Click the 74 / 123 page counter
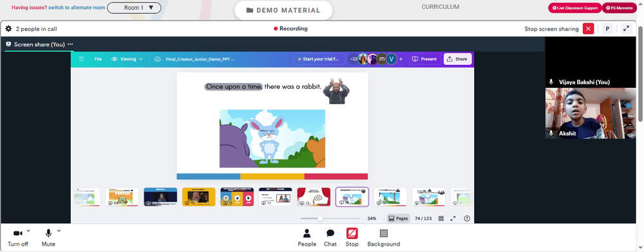The height and width of the screenshot is (252, 644). tap(423, 219)
